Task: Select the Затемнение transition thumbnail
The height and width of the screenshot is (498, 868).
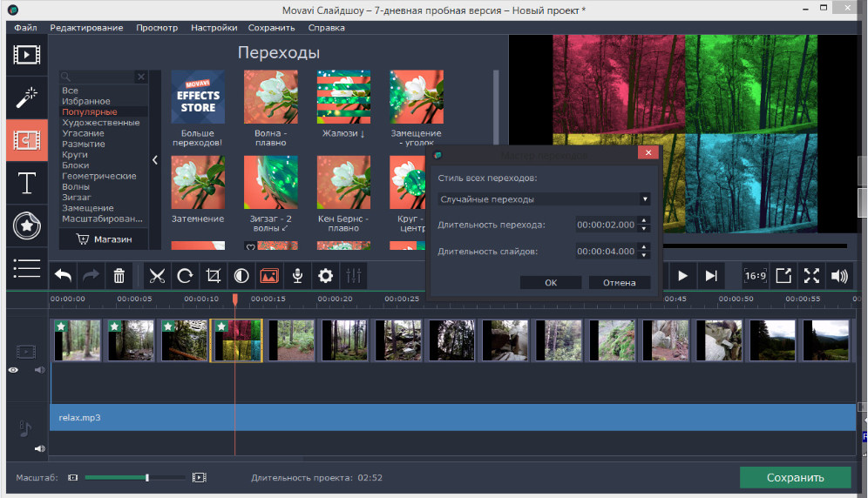Action: tap(198, 183)
